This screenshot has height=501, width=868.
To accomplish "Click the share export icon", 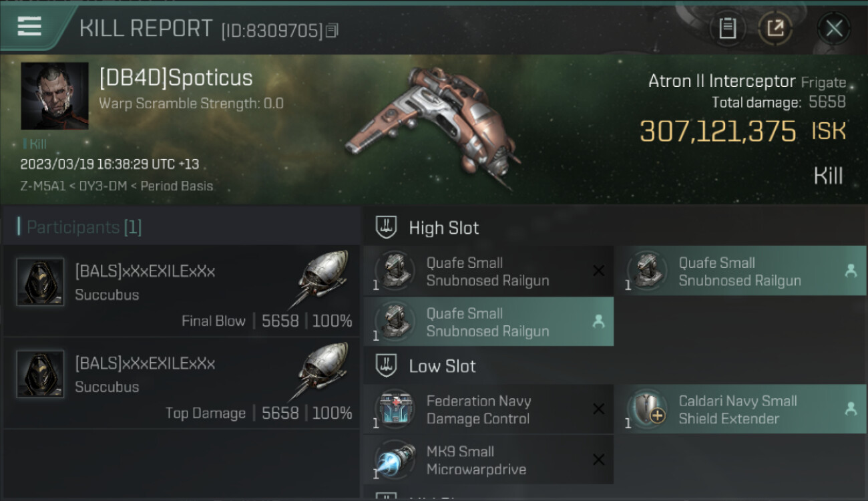I will [x=775, y=28].
